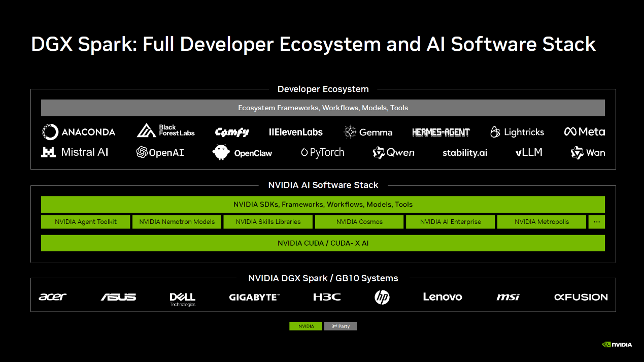Click the Anaconda logo
The image size is (644, 362).
(x=79, y=132)
